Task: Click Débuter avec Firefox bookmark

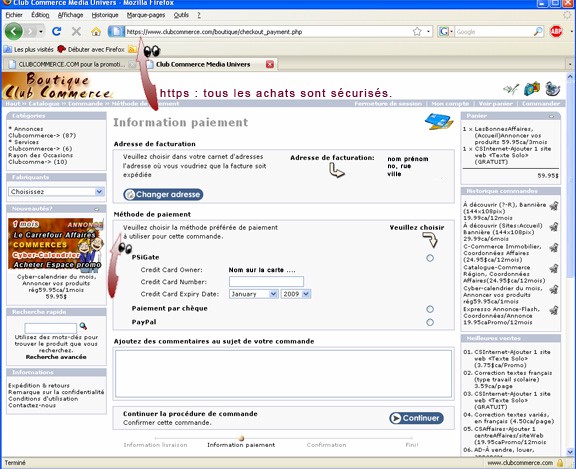Action: (91, 49)
